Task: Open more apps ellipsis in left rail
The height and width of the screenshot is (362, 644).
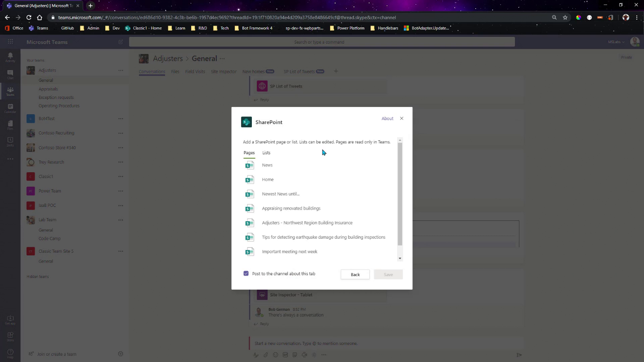Action: [x=10, y=159]
